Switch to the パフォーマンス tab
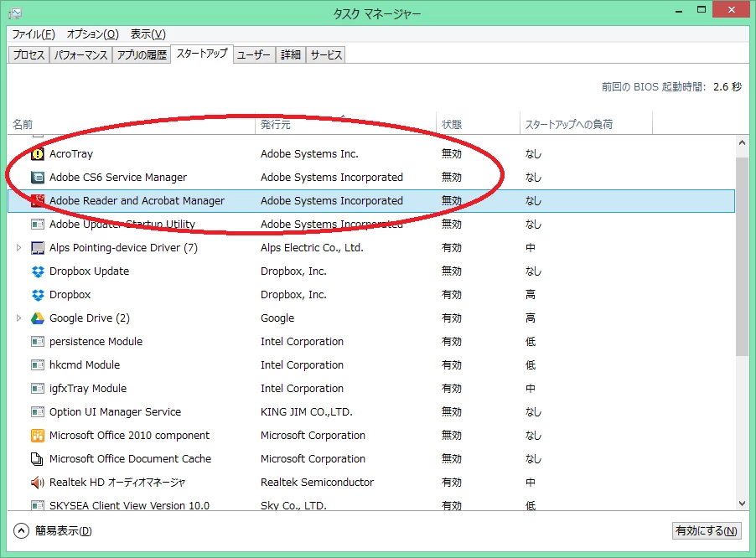 point(80,55)
